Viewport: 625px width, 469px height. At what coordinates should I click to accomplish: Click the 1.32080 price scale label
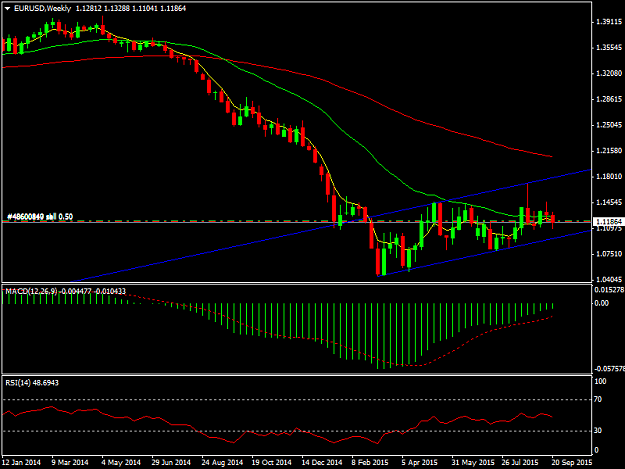[x=609, y=73]
